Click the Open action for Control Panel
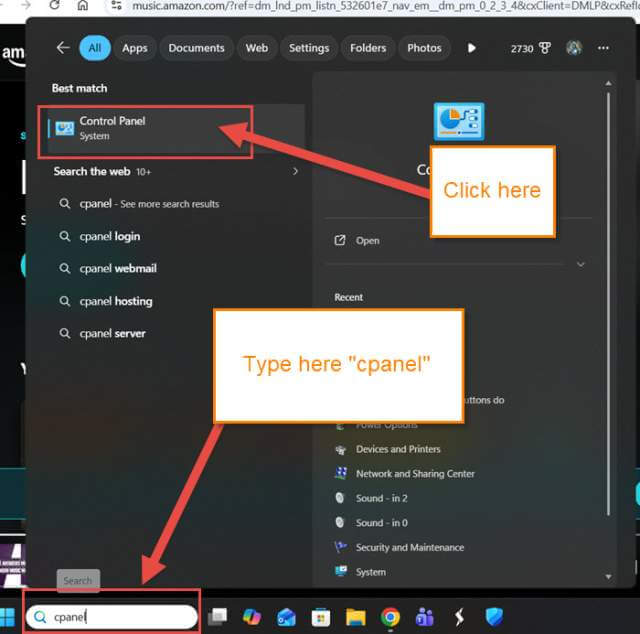This screenshot has width=640, height=634. click(367, 240)
